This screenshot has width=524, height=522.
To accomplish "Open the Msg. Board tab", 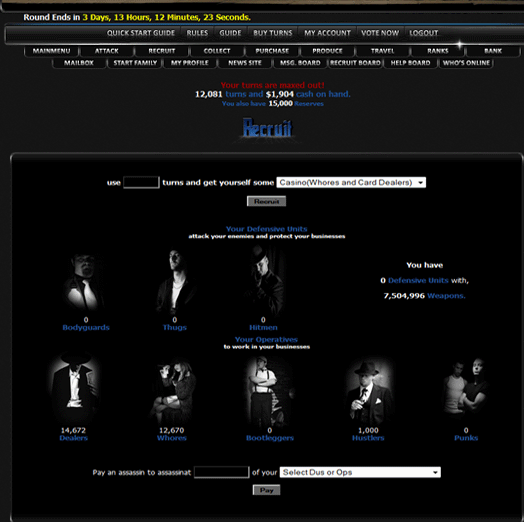I will click(x=300, y=63).
